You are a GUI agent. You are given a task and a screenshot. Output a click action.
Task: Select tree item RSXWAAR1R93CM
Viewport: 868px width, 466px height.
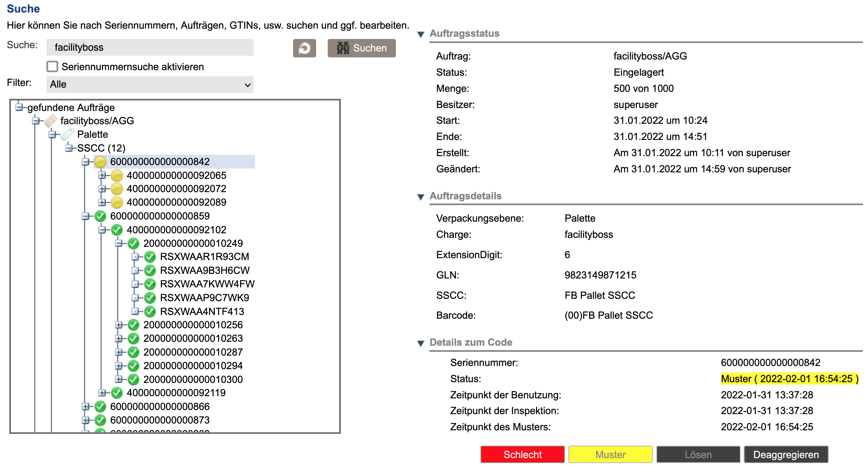pos(204,257)
